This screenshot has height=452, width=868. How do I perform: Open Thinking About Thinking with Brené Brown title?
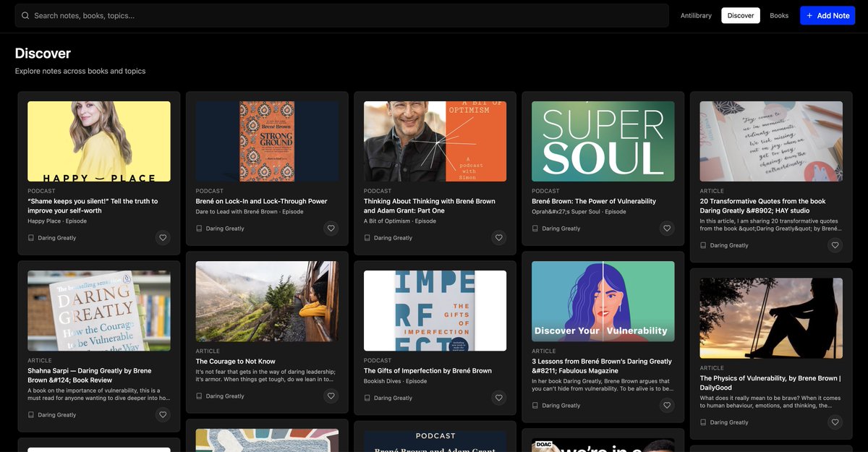(x=430, y=205)
